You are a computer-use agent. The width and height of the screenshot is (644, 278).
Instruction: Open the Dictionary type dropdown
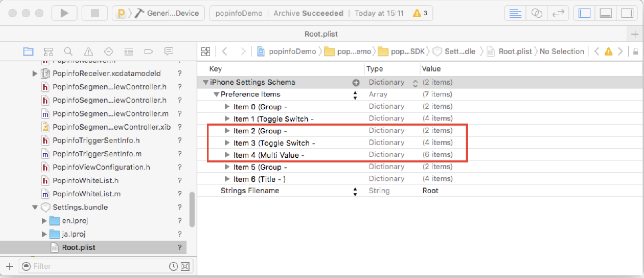pyautogui.click(x=415, y=83)
